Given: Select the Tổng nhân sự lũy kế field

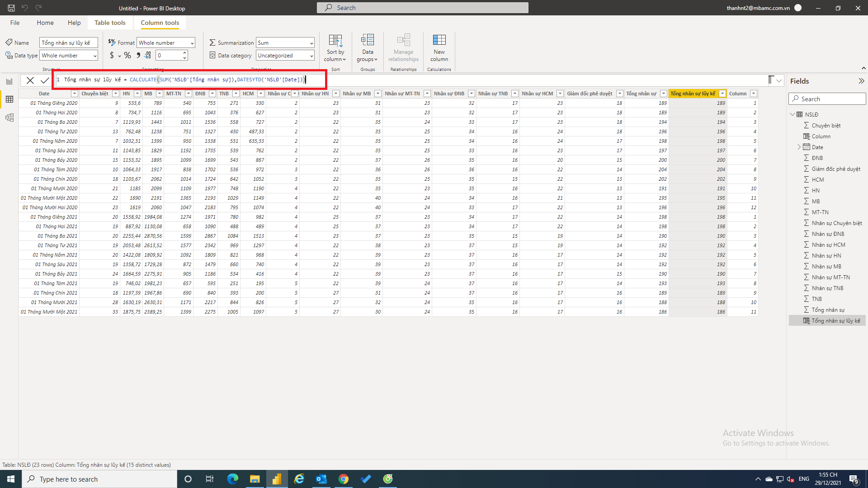Looking at the screenshot, I should click(827, 320).
